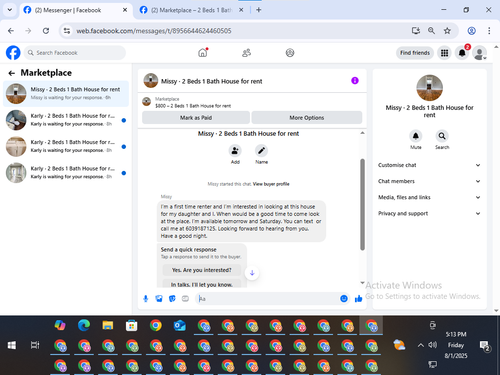Open Chrome three-dot menu
Viewport: 500px width, 375px height.
(x=489, y=31)
